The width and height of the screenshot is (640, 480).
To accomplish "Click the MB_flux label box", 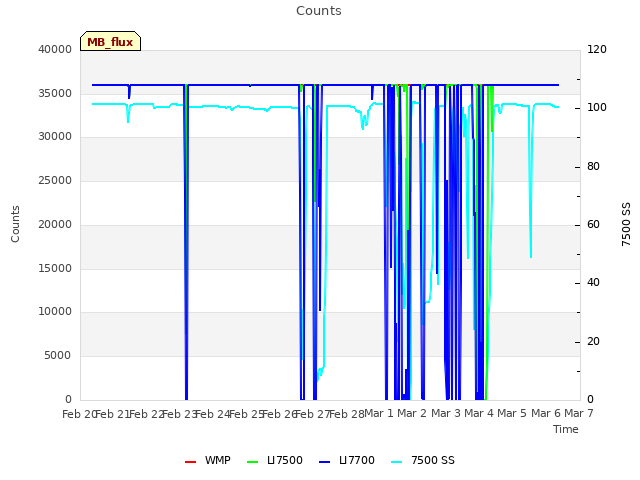I will tap(110, 41).
